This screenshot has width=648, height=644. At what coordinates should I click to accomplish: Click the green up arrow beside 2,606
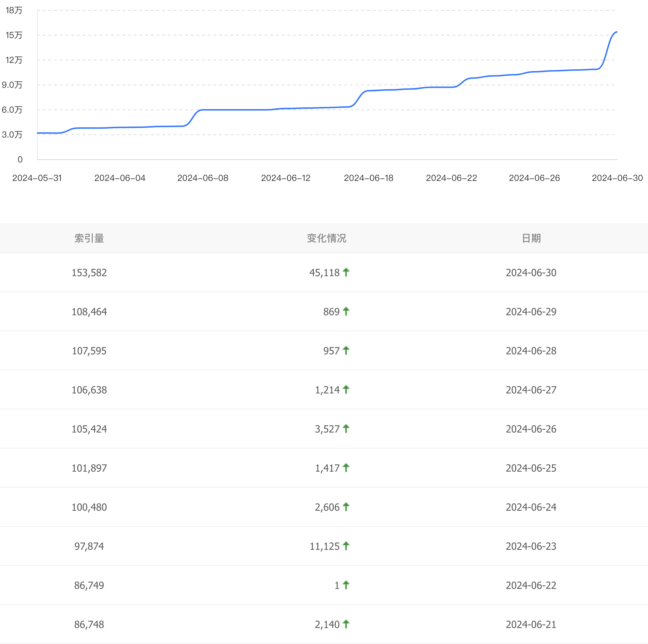coord(346,507)
